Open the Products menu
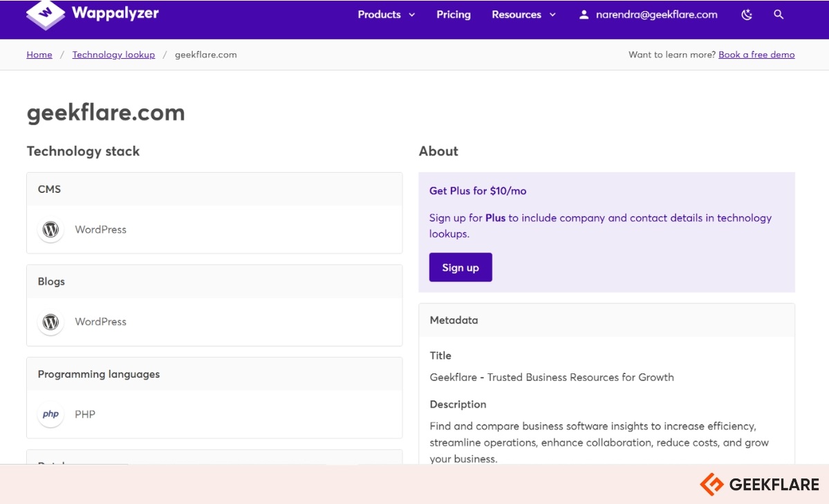 [x=379, y=15]
